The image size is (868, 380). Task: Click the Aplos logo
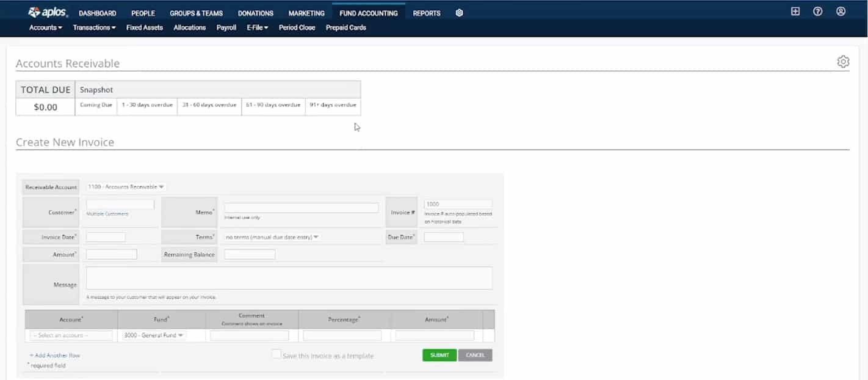(x=48, y=12)
